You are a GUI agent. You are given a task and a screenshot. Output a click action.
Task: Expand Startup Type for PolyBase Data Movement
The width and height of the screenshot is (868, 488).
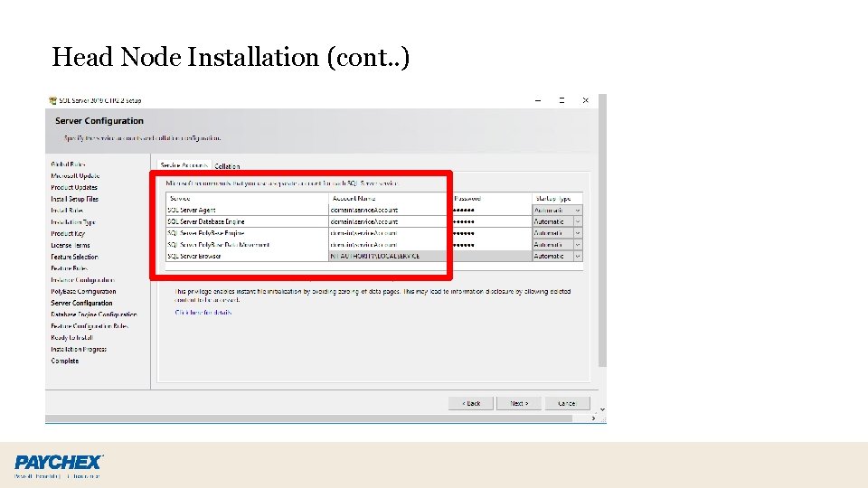point(578,245)
